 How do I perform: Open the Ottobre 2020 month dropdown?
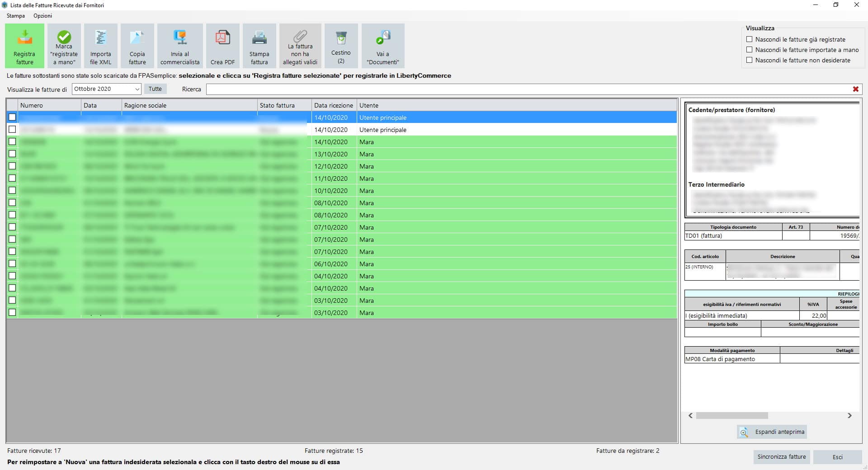[107, 89]
